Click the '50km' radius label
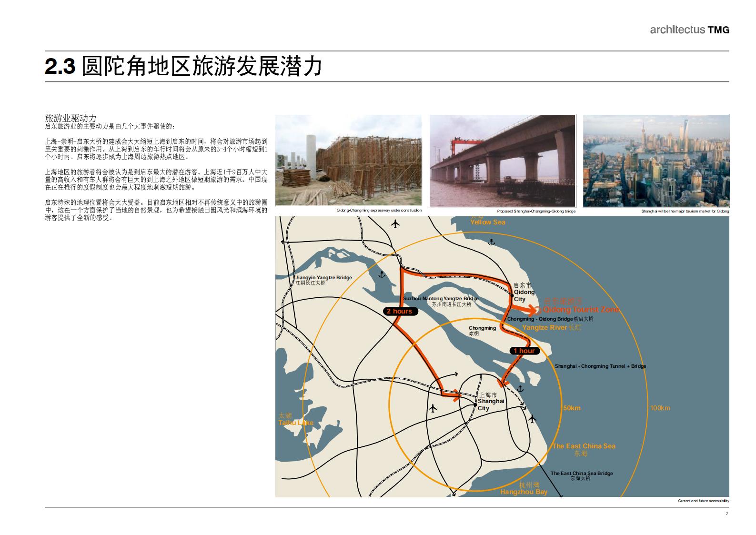Viewport: 756px width, 535px height. point(572,408)
